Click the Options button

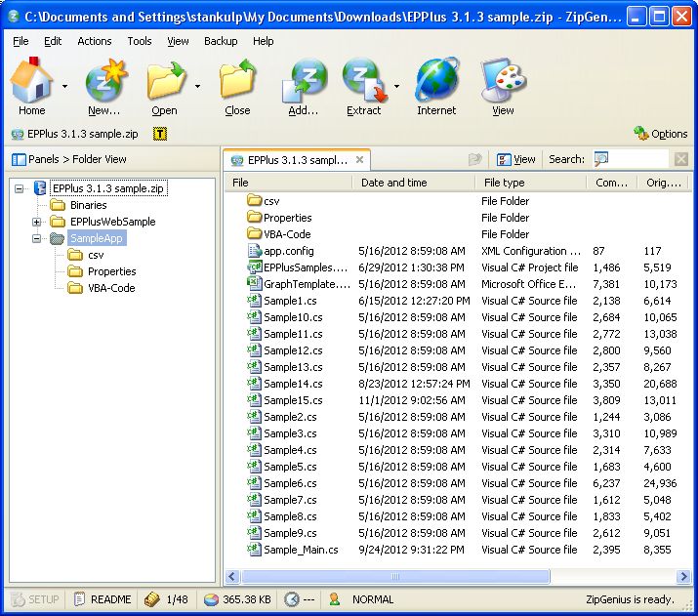pyautogui.click(x=661, y=134)
